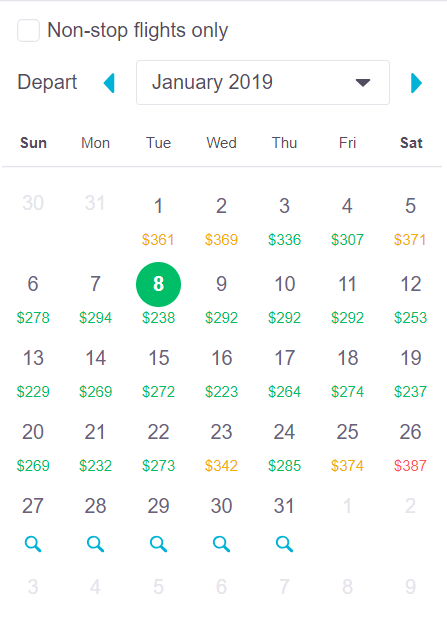This screenshot has width=447, height=629.
Task: Enable the Non-stop flights only checkbox
Action: 28,30
